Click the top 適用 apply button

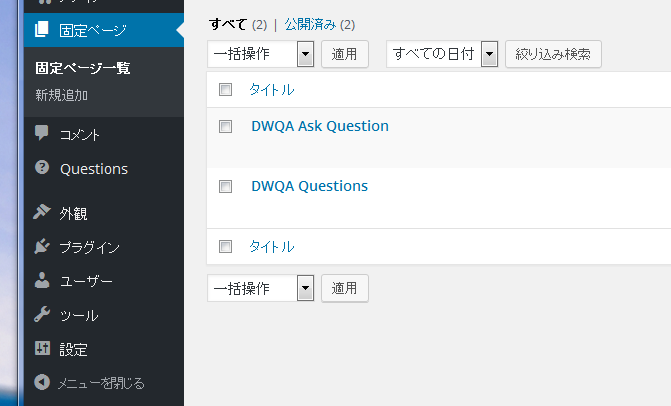tap(344, 54)
